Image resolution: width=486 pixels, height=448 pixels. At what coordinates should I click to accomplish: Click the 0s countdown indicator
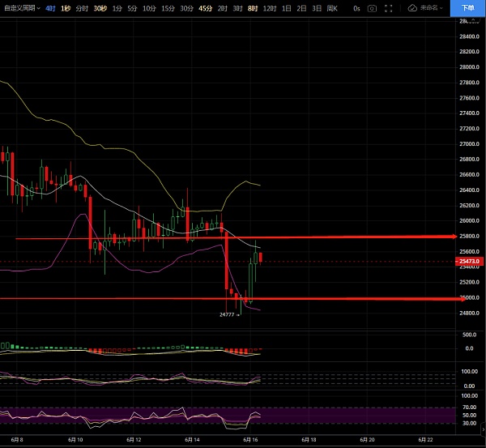pyautogui.click(x=356, y=8)
